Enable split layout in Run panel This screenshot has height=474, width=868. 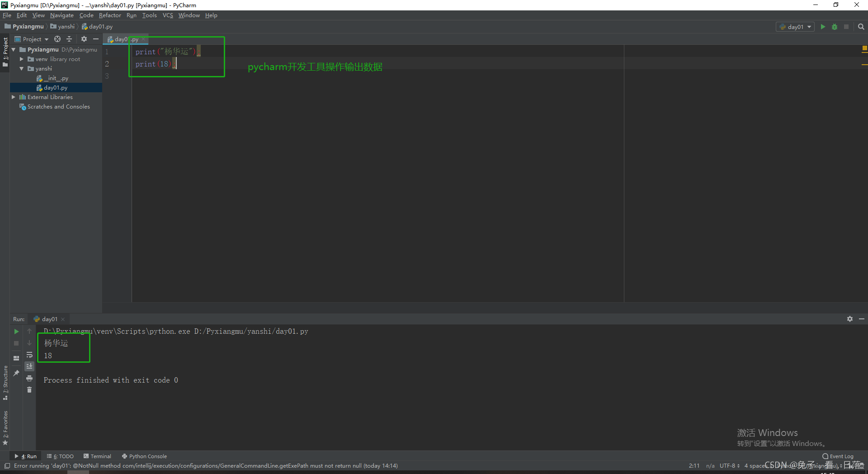click(16, 357)
